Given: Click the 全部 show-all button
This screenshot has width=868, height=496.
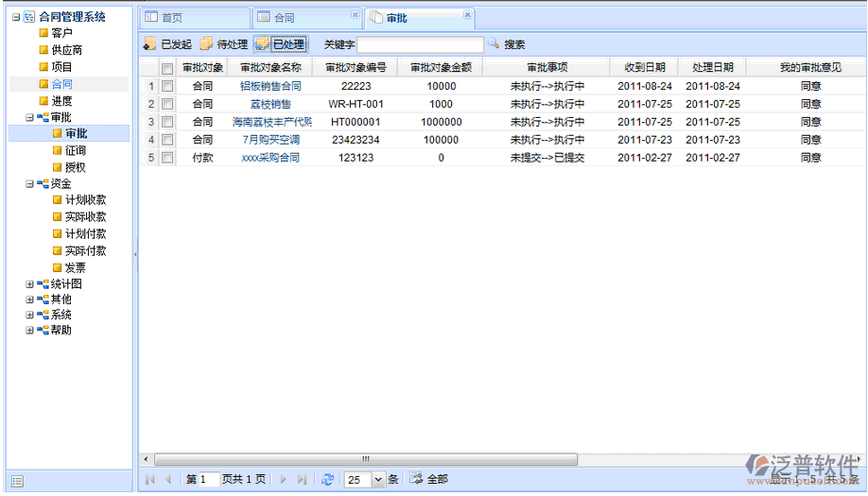Looking at the screenshot, I should coord(428,480).
